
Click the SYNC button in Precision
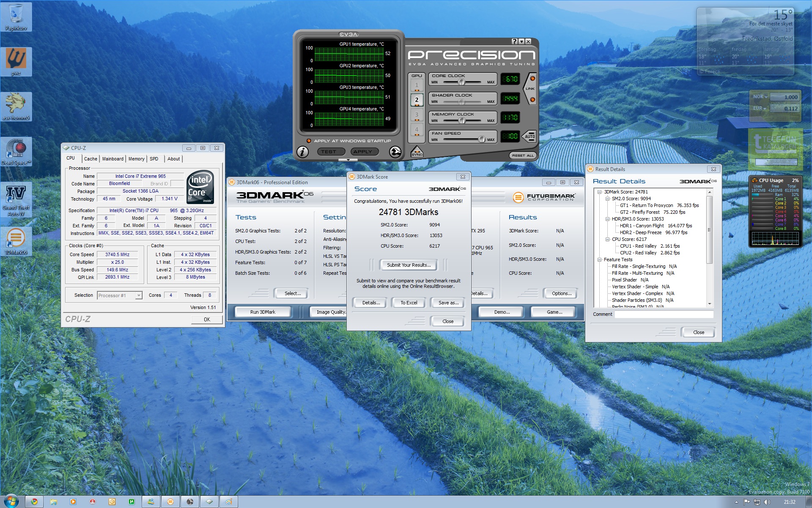(417, 152)
